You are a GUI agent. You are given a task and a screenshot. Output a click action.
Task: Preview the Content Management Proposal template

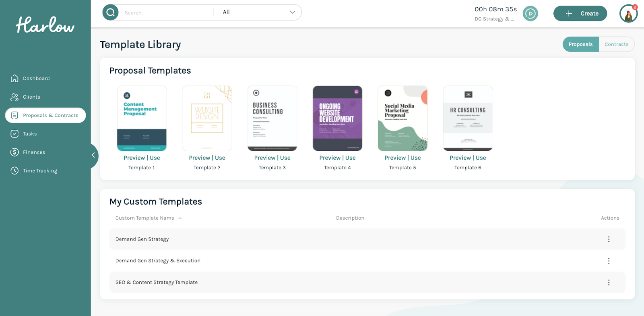(x=134, y=158)
